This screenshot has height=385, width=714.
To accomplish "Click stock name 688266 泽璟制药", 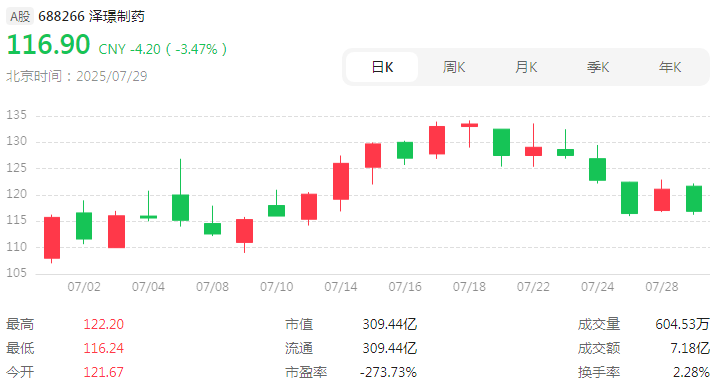I will (91, 16).
